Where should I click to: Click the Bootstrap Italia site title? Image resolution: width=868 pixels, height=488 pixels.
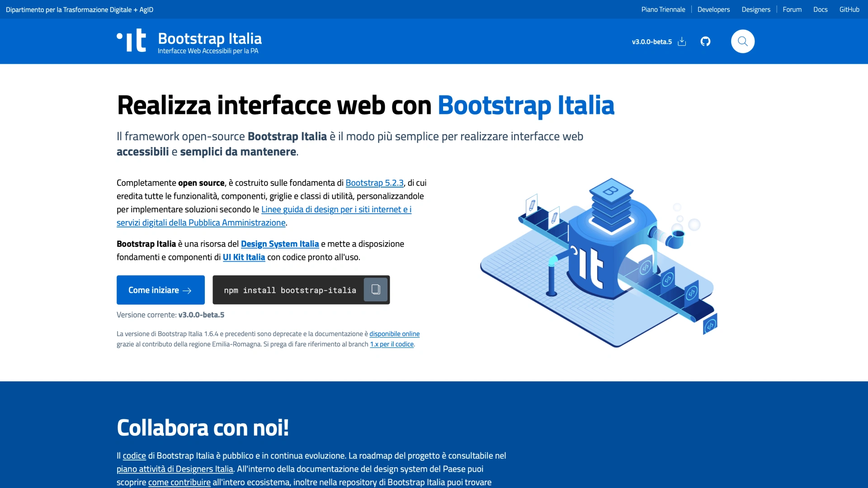click(210, 38)
